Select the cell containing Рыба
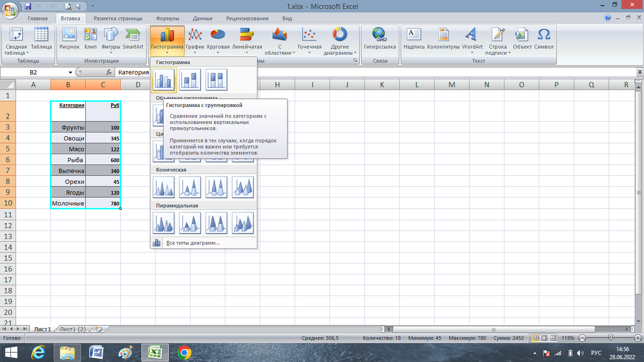 [x=68, y=160]
